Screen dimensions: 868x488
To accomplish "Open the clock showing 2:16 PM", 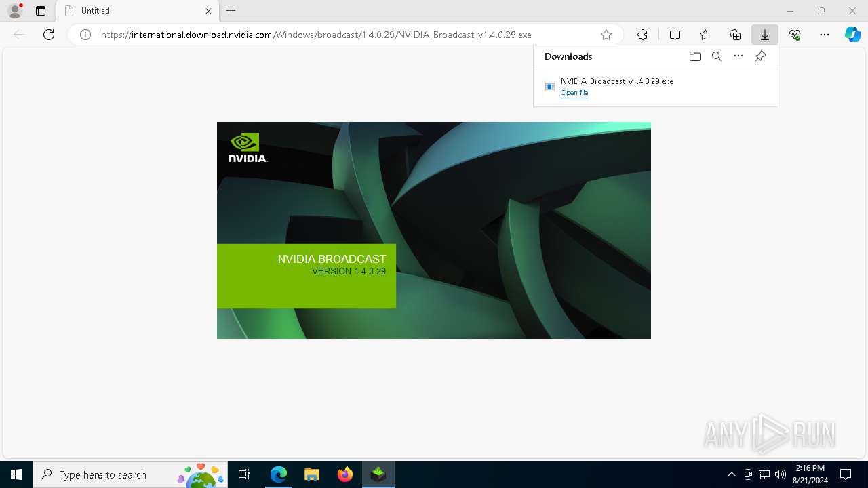I will [810, 474].
